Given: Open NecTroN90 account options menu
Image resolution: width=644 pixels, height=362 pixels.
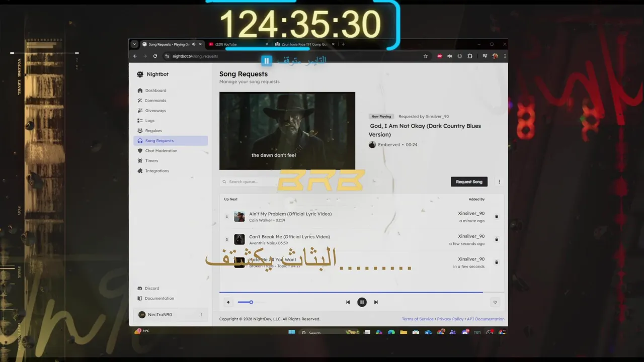Looking at the screenshot, I should pyautogui.click(x=201, y=315).
